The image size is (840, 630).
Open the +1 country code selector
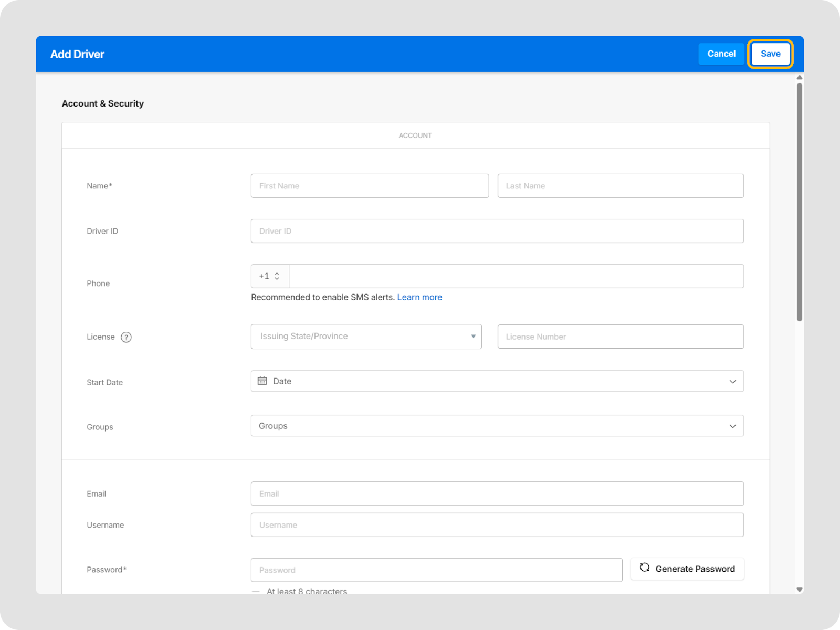[270, 276]
